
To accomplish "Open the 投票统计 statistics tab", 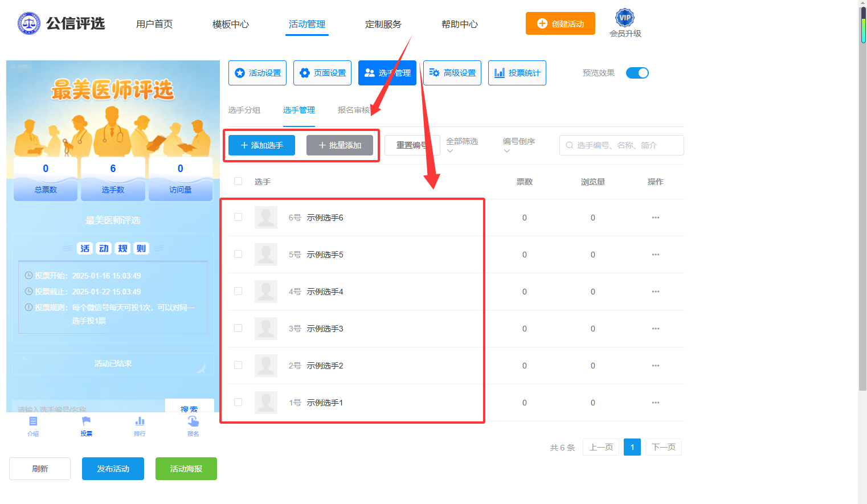I will [x=517, y=73].
